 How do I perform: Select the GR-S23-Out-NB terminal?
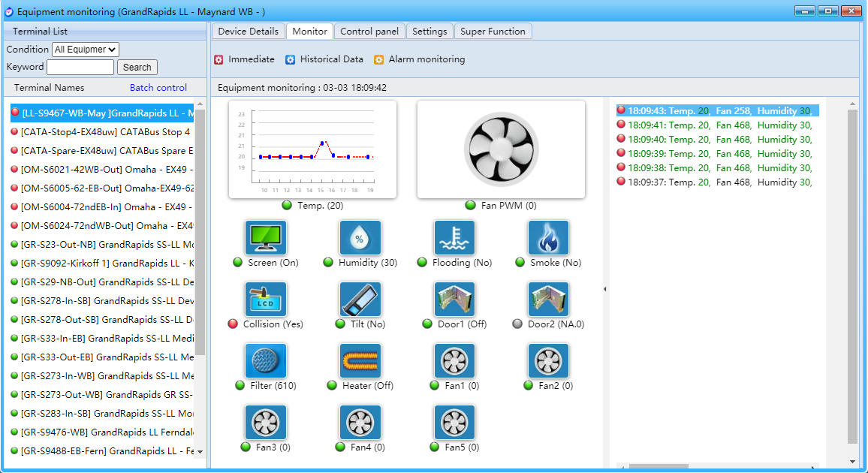tap(102, 245)
